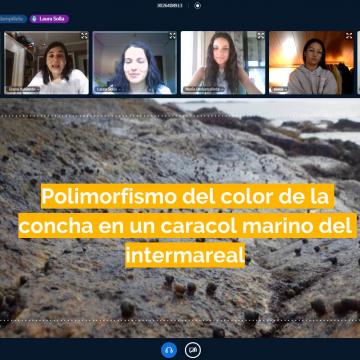Fullscreen the gray hoodie participant's webcam

coord(349,36)
